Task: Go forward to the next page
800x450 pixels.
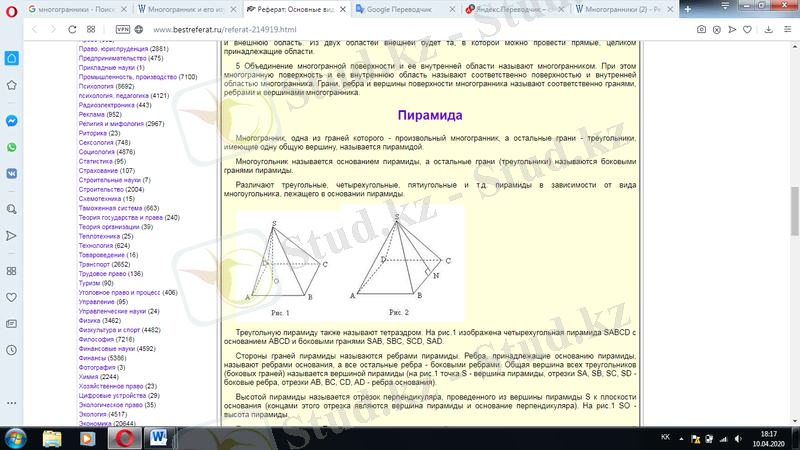Action: coord(53,30)
